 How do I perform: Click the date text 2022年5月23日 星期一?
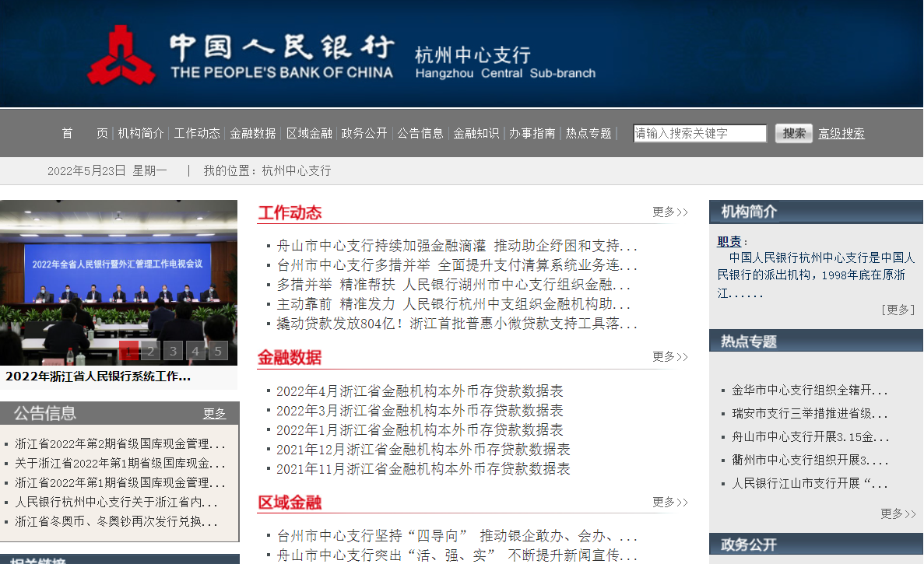(107, 170)
